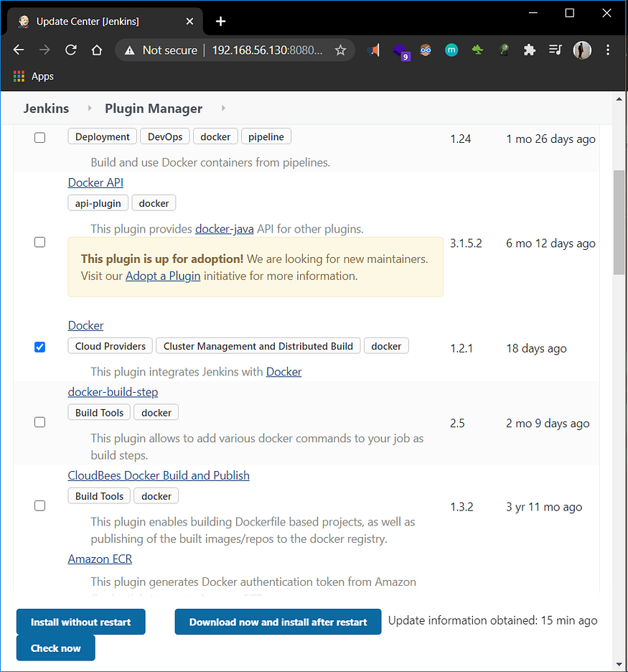This screenshot has height=672, width=628.
Task: Click the home icon
Action: point(97,50)
